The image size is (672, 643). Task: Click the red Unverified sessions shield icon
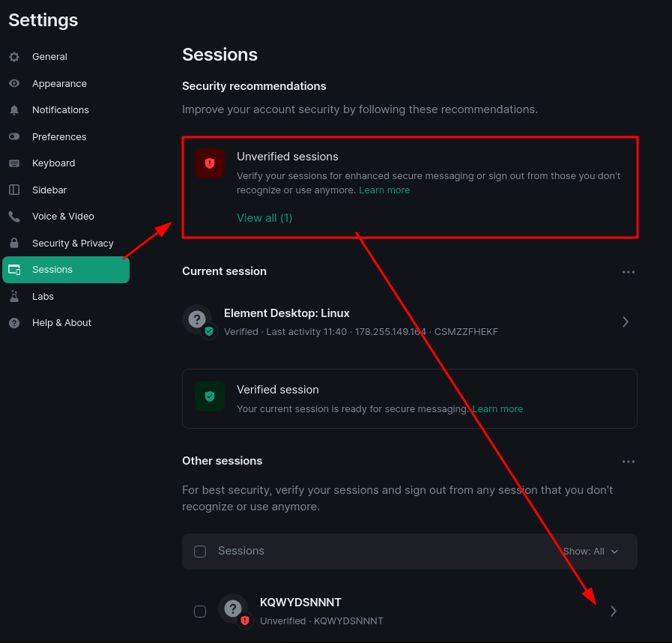[210, 163]
